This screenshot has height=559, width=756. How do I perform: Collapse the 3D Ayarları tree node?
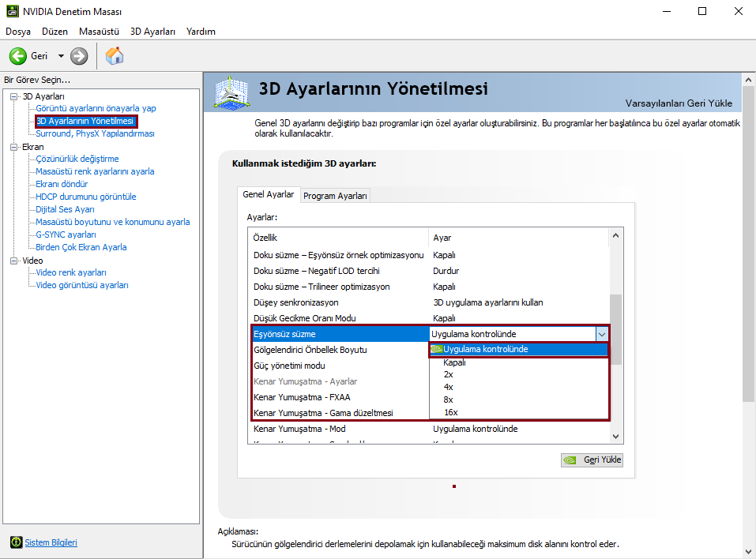pos(14,96)
